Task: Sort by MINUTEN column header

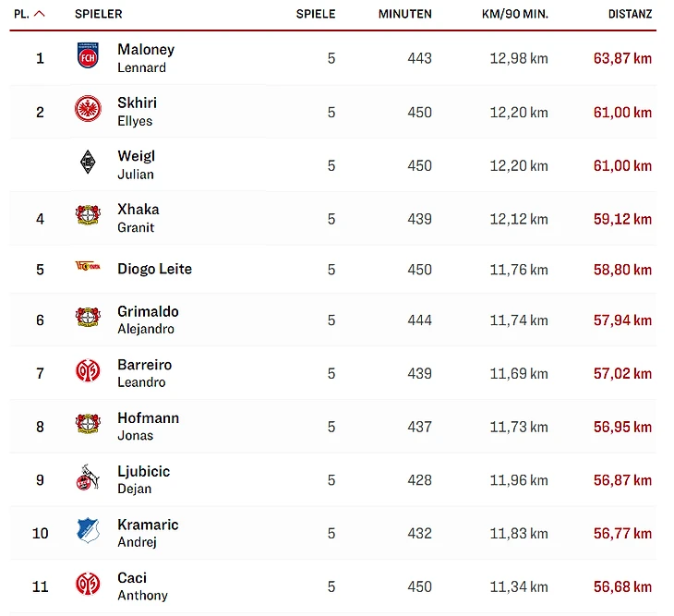Action: pos(404,15)
